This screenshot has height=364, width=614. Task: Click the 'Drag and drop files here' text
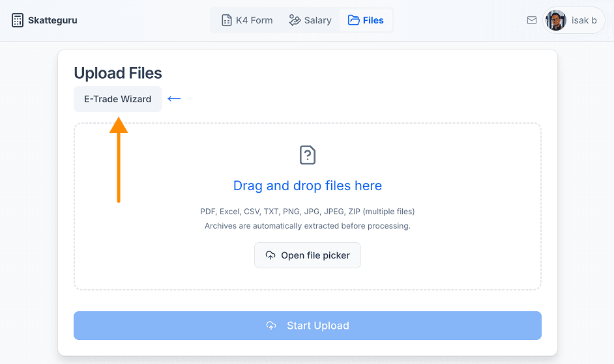(308, 186)
